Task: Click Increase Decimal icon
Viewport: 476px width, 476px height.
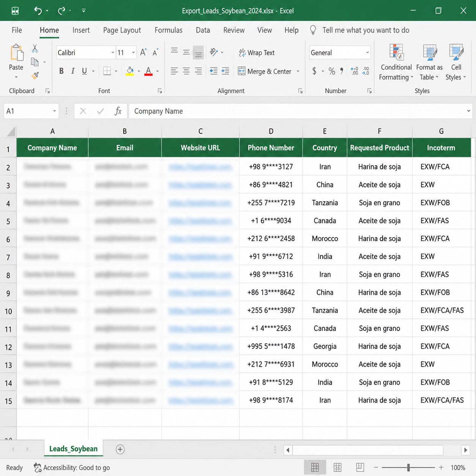Action: tap(355, 71)
